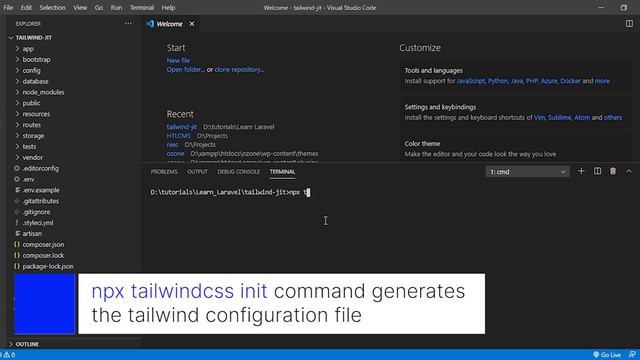The image size is (640, 360).
Task: Install Sublime keybindings link
Action: tap(559, 118)
